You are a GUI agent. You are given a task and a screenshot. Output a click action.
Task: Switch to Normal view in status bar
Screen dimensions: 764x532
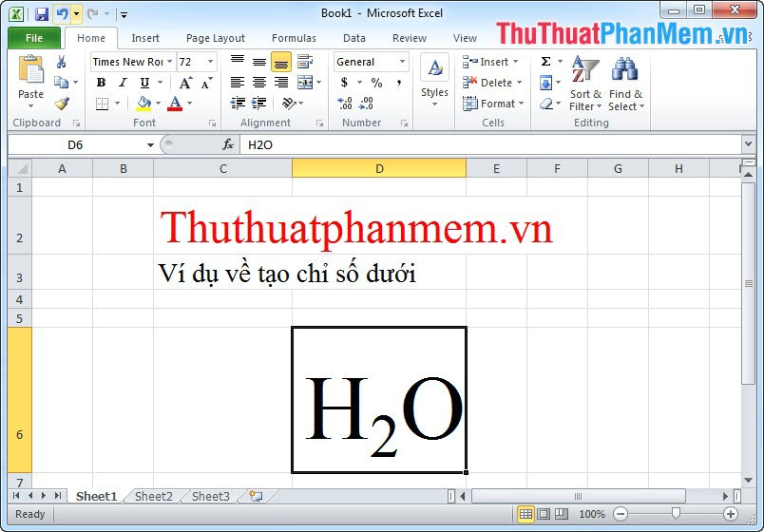[525, 514]
